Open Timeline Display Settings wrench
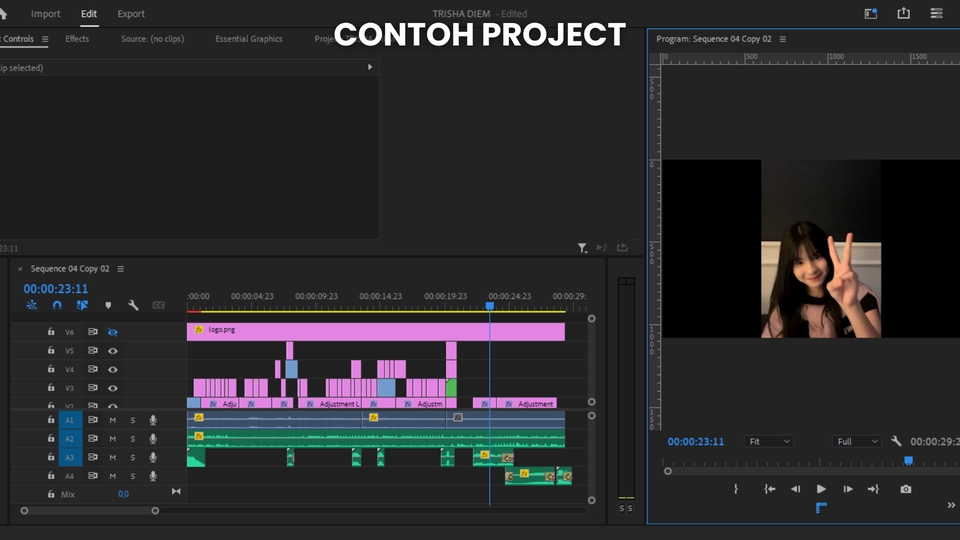 [133, 305]
